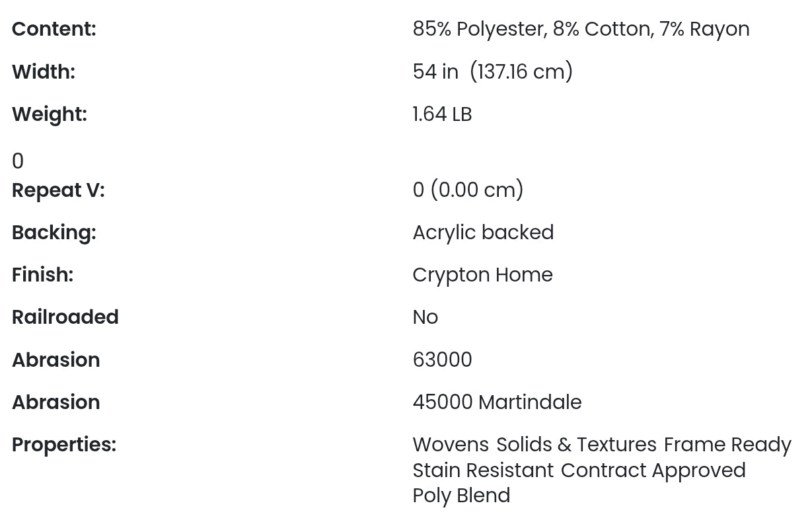This screenshot has height=528, width=812.
Task: Click the 85% Polyester composition text
Action: (479, 29)
